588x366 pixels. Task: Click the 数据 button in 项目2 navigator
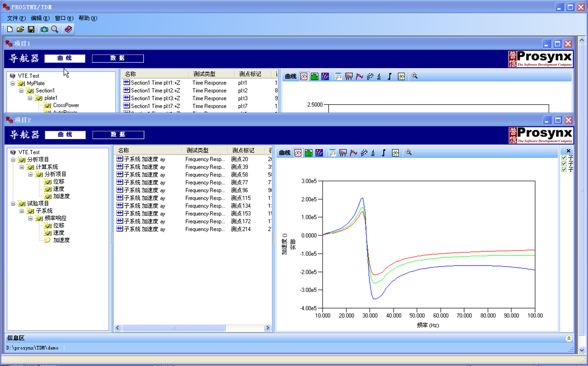click(x=118, y=135)
